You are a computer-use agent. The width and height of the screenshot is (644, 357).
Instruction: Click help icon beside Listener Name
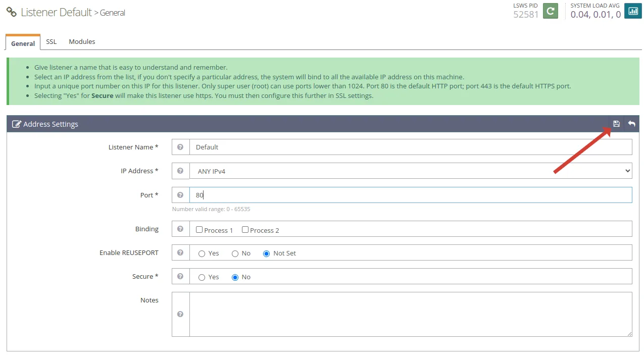180,147
